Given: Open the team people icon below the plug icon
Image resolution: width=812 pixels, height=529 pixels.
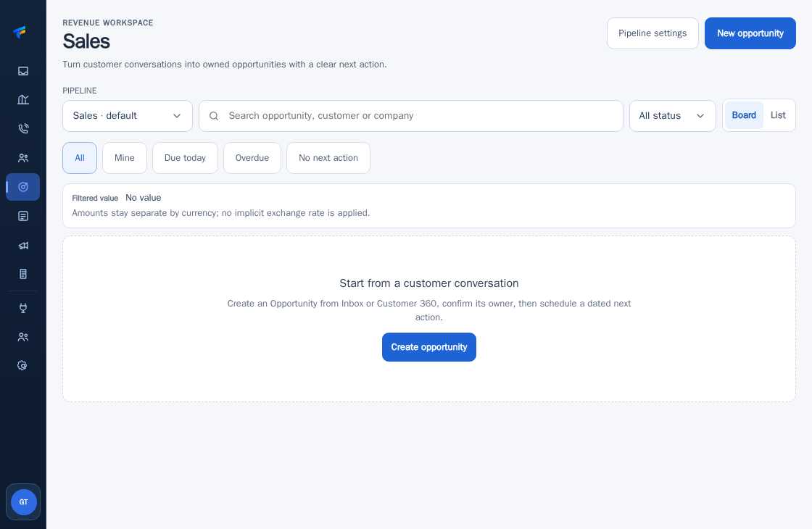Looking at the screenshot, I should [x=22, y=337].
